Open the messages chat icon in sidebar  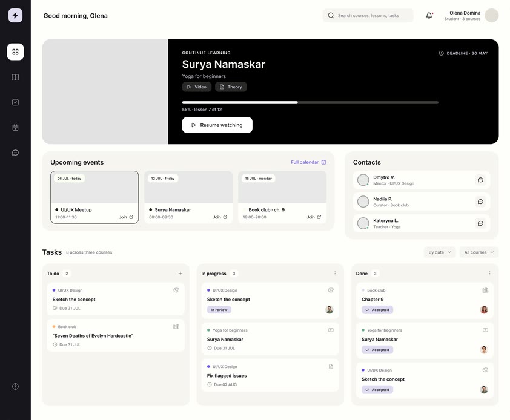(x=15, y=153)
